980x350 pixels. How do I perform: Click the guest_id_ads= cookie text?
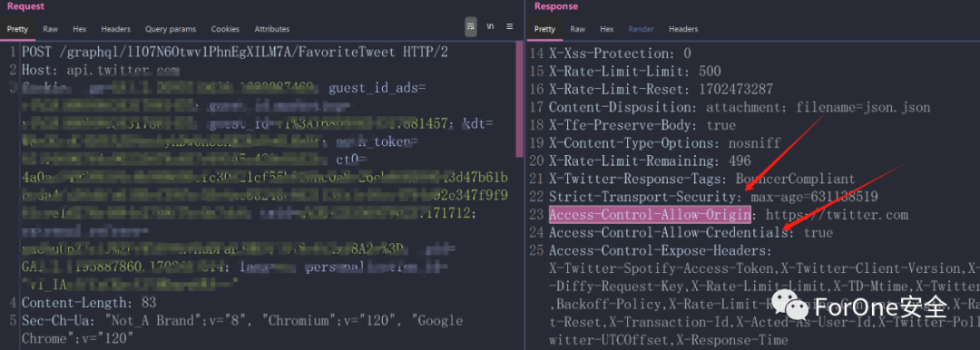(377, 88)
